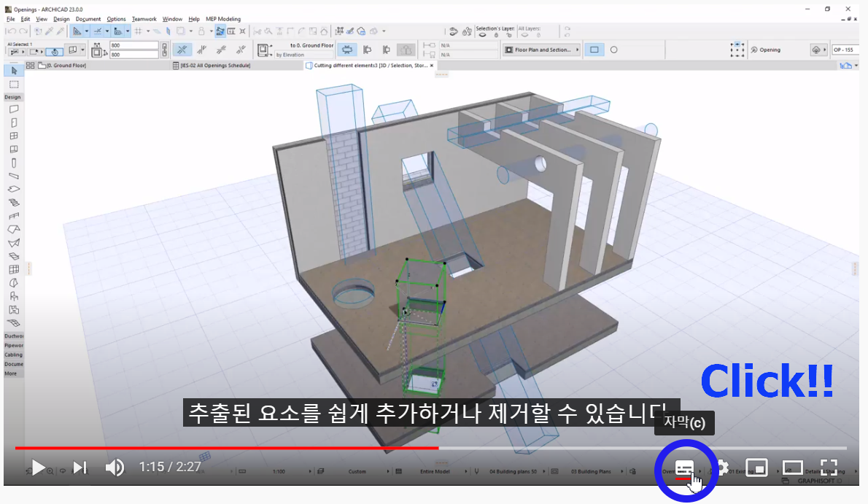Seek on the video progress bar
This screenshot has width=868, height=504.
[430, 448]
